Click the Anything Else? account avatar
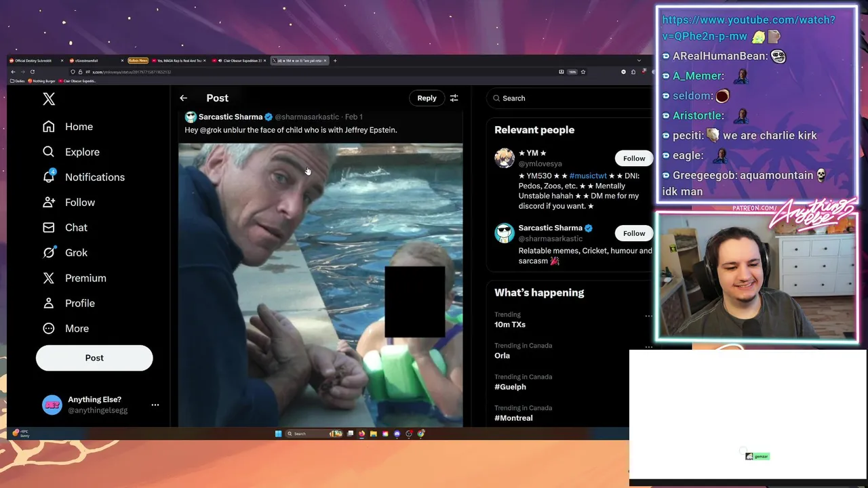This screenshot has width=868, height=488. point(52,405)
